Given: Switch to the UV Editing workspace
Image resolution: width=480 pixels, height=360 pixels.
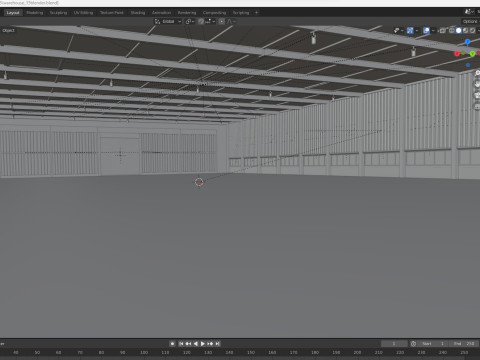Looking at the screenshot, I should tap(83, 13).
